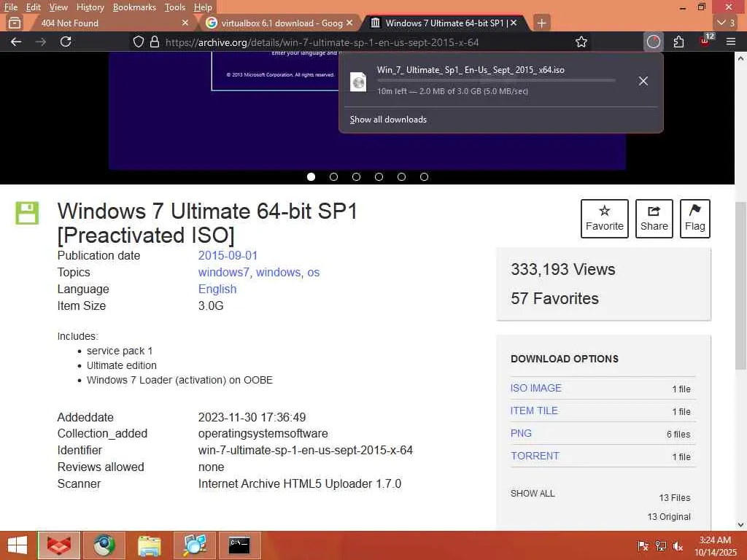Open the Firefox hamburger application menu
Image resolution: width=747 pixels, height=560 pixels.
pyautogui.click(x=731, y=42)
